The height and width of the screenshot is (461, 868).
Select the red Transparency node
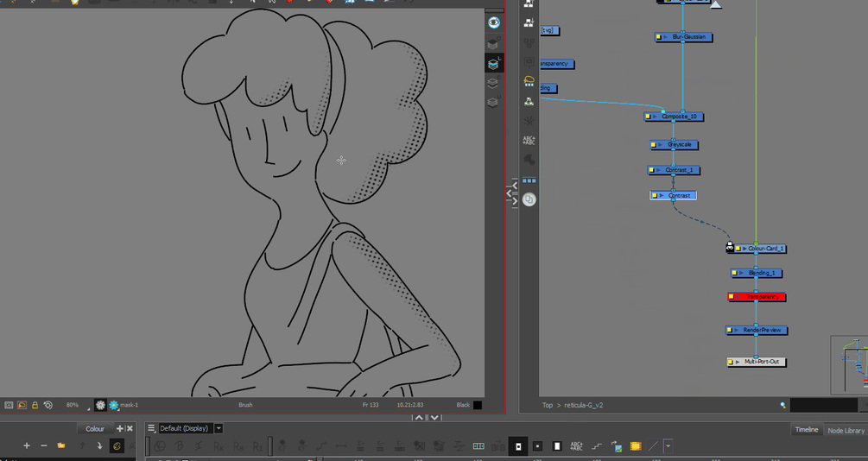[x=757, y=297]
